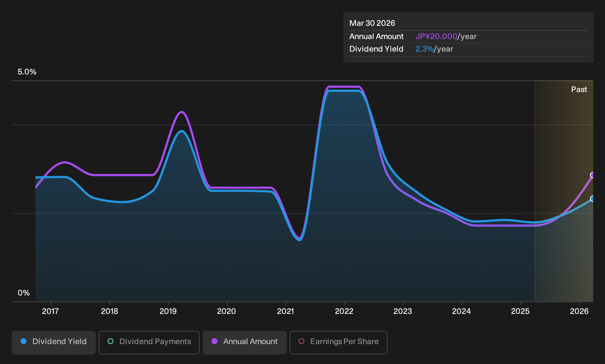
Task: Click the 2018 x-axis label
Action: 109,311
